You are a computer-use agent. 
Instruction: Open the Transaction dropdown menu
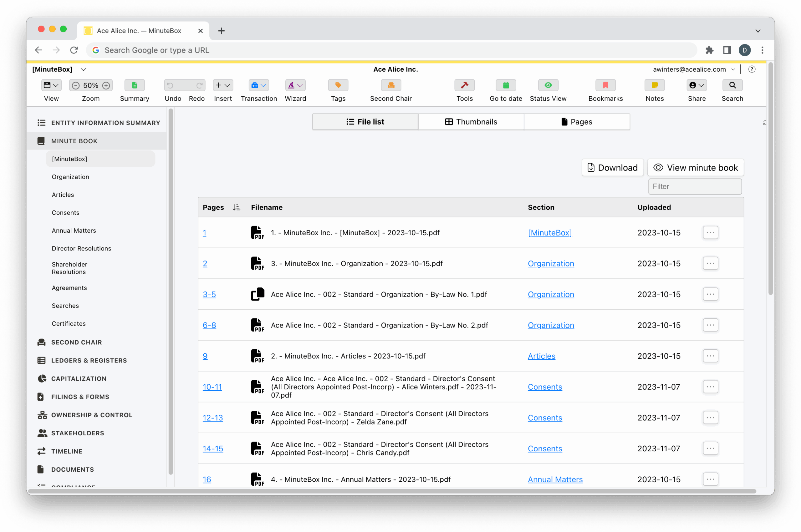[259, 85]
